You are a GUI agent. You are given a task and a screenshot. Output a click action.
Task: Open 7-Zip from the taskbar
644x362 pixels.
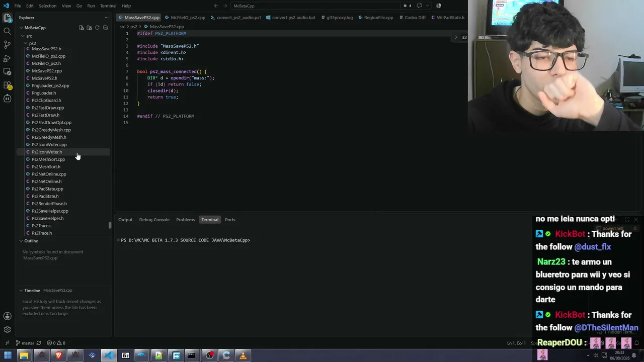126,355
